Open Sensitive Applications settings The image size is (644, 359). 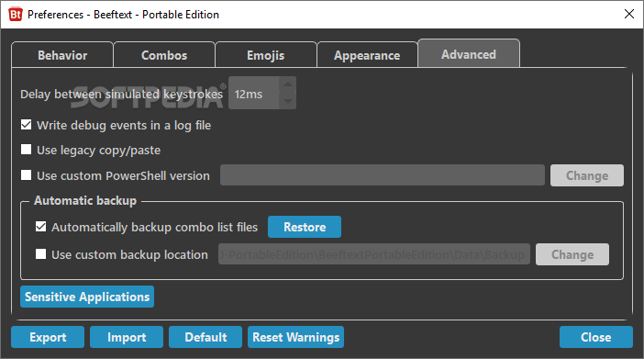(x=87, y=297)
